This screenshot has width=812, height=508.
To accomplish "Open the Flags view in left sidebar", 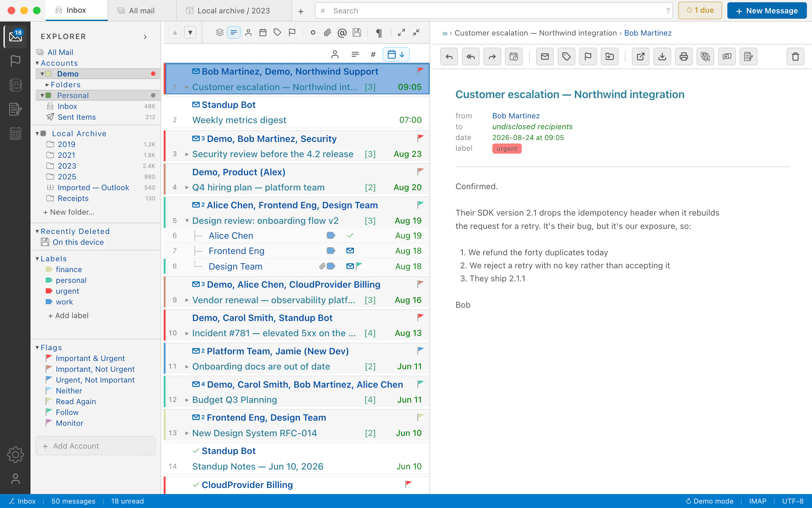I will click(15, 61).
